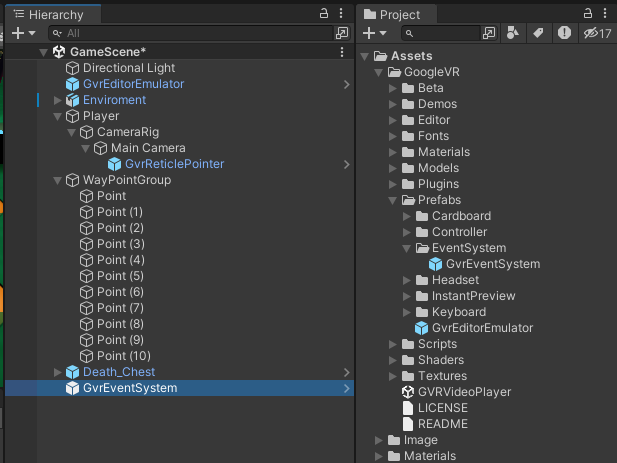This screenshot has height=463, width=617.
Task: Open the Models folder
Action: (x=438, y=168)
